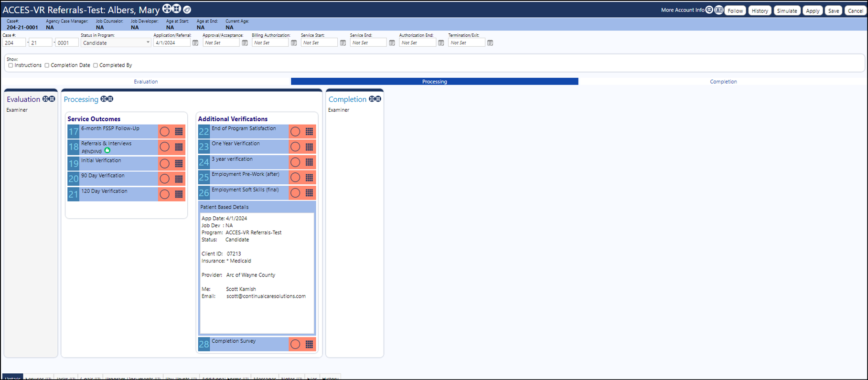The image size is (868, 380).
Task: Click the expand icon next to Completion heading
Action: (372, 99)
